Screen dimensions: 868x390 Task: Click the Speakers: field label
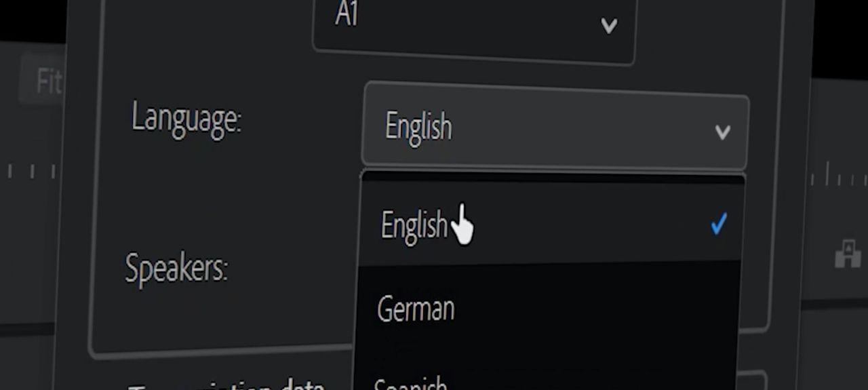click(x=176, y=269)
